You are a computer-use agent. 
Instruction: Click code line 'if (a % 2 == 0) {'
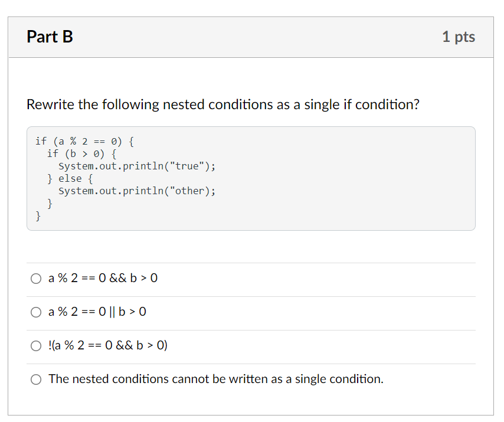[84, 142]
